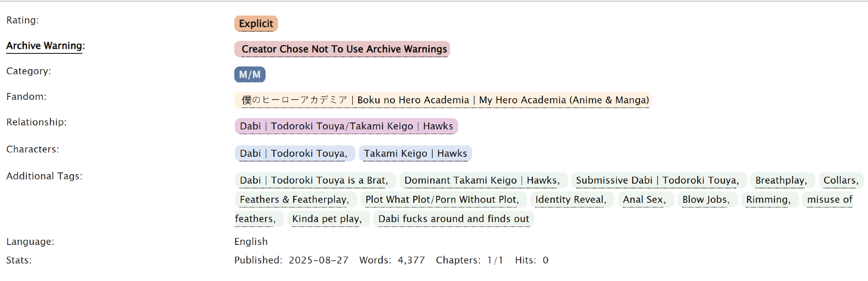Open the Dabi fucks around and finds out tag
This screenshot has height=281, width=868.
coord(453,219)
